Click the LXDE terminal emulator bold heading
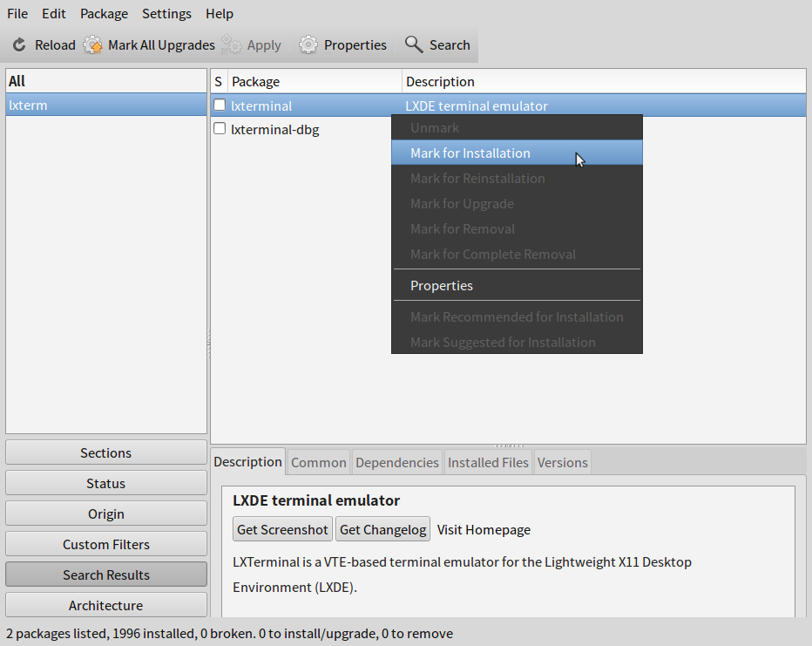 click(316, 500)
